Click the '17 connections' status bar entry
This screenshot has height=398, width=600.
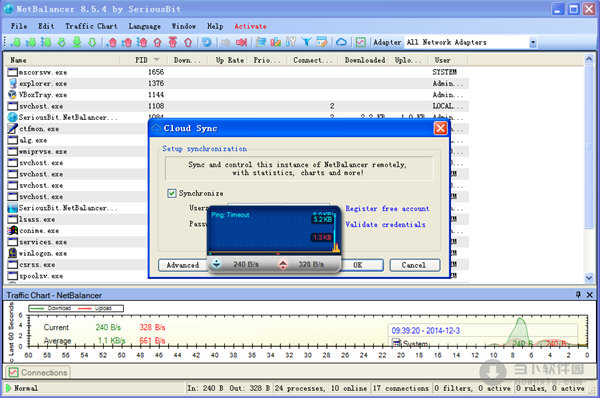pyautogui.click(x=401, y=388)
